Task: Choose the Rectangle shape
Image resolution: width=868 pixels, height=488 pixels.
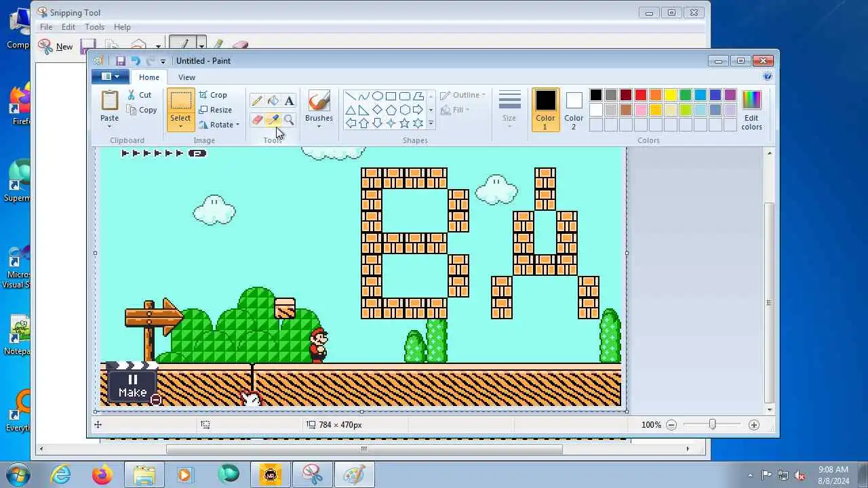Action: [x=391, y=96]
